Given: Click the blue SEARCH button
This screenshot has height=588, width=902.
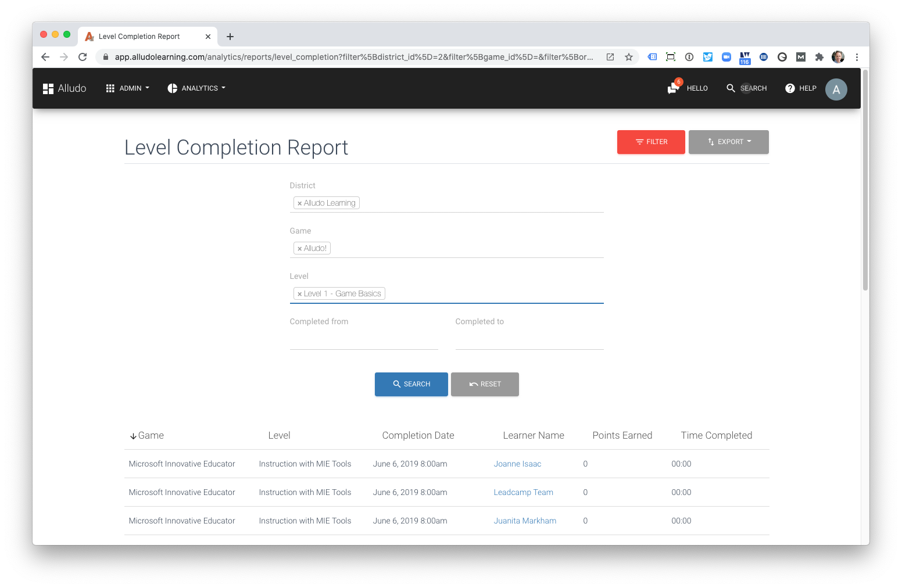Looking at the screenshot, I should point(411,384).
